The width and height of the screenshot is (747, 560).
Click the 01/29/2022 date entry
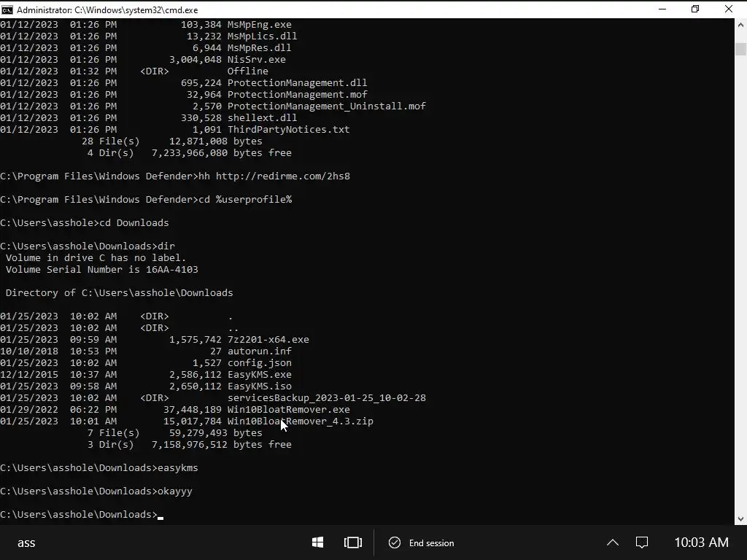(29, 410)
